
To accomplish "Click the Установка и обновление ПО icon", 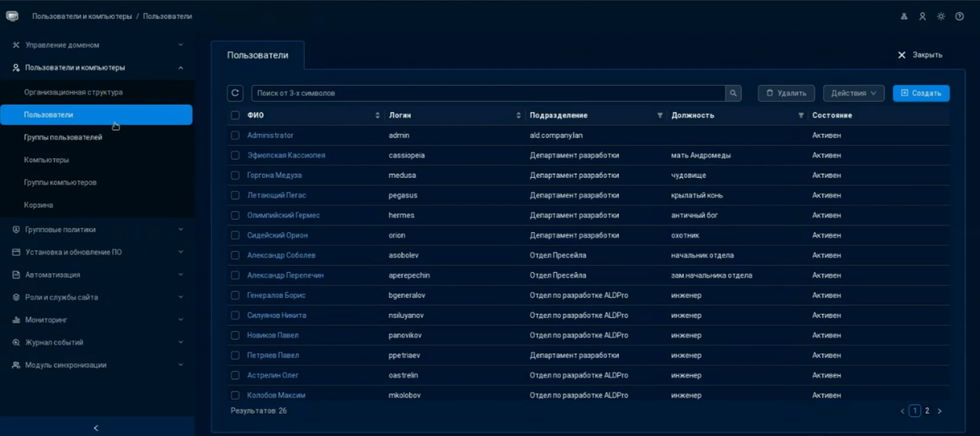I will click(16, 252).
